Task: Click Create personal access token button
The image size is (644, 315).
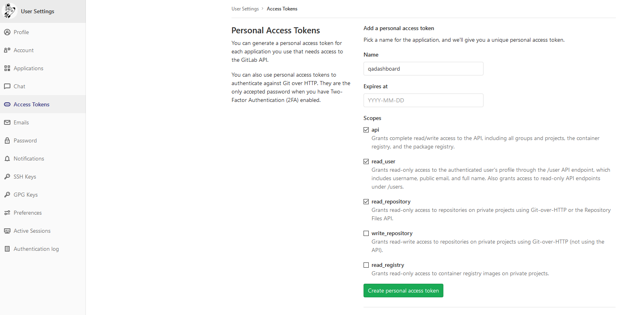Action: pos(403,291)
